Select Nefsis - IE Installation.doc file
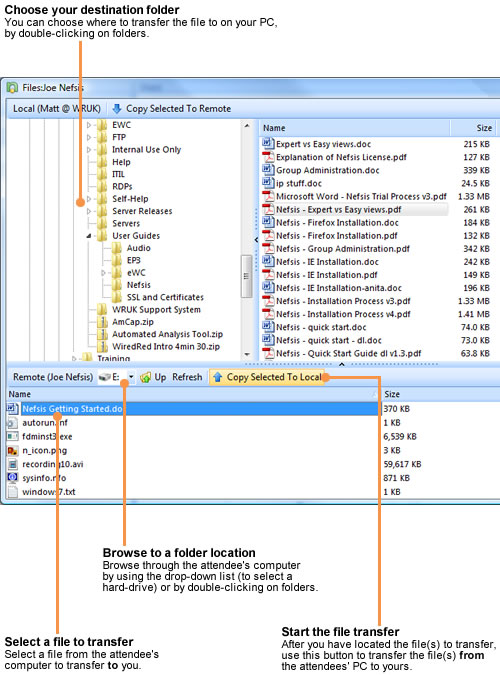The width and height of the screenshot is (500, 675). [x=327, y=262]
